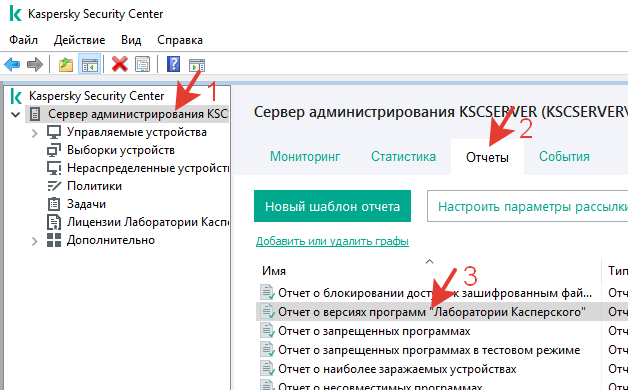Select Kaspersky Security Center root node
628x390 pixels.
pos(97,96)
